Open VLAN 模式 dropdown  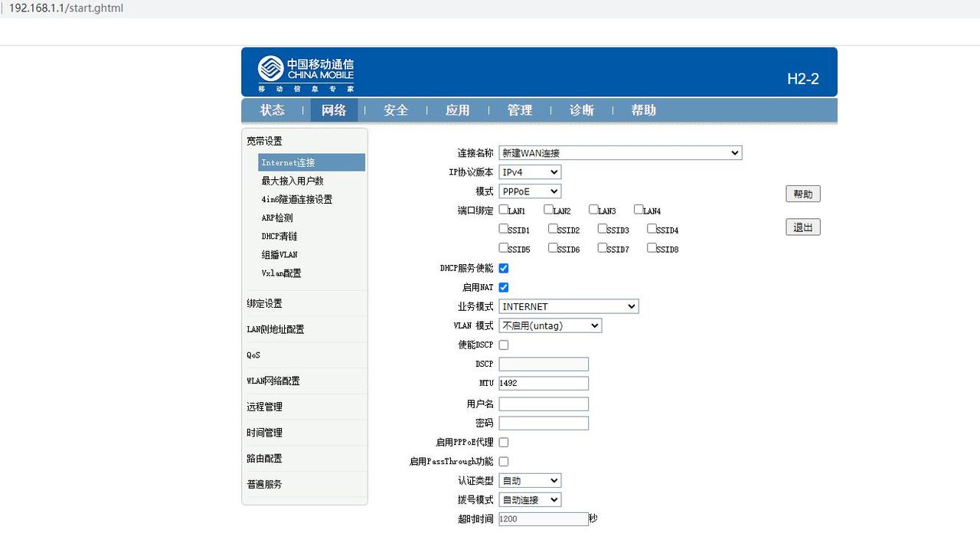click(x=550, y=325)
